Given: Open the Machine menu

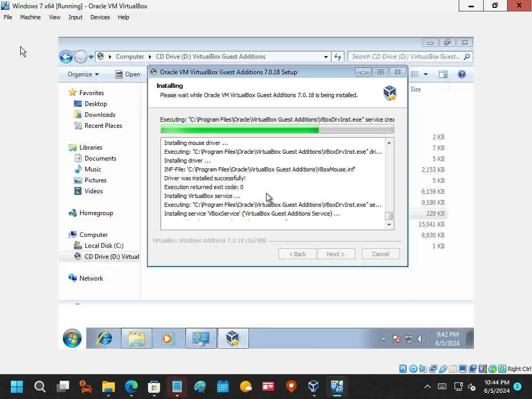Looking at the screenshot, I should point(30,17).
